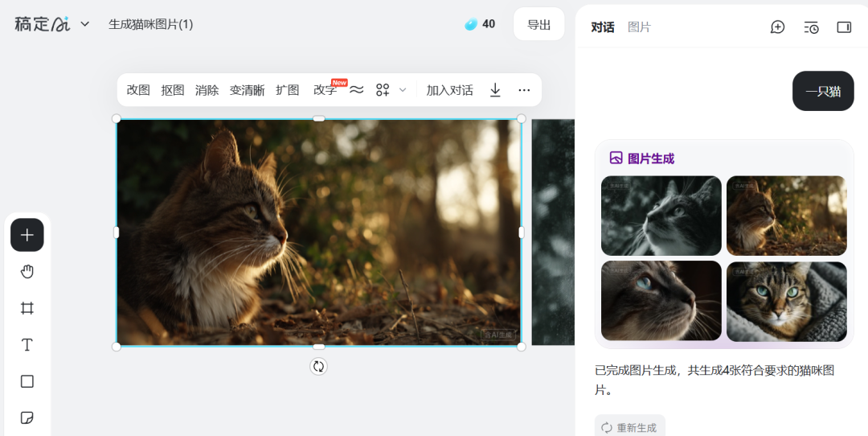Click the 一只猫 chat message bubble
Screen dimensions: 868x436
(823, 91)
